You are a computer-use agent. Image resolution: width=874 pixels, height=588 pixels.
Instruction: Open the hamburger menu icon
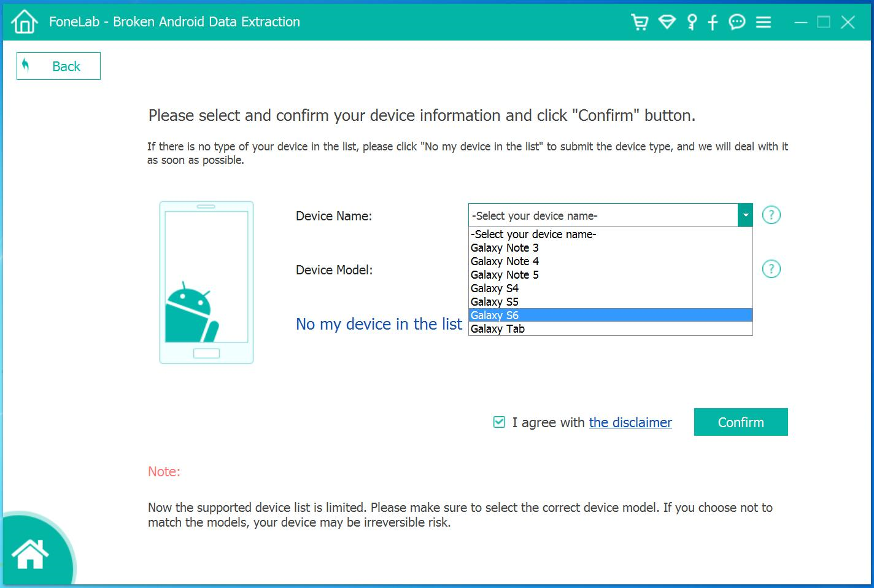click(764, 23)
